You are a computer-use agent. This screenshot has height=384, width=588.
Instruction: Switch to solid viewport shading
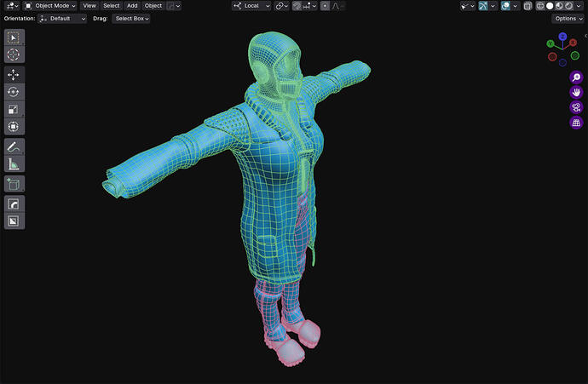pos(551,5)
